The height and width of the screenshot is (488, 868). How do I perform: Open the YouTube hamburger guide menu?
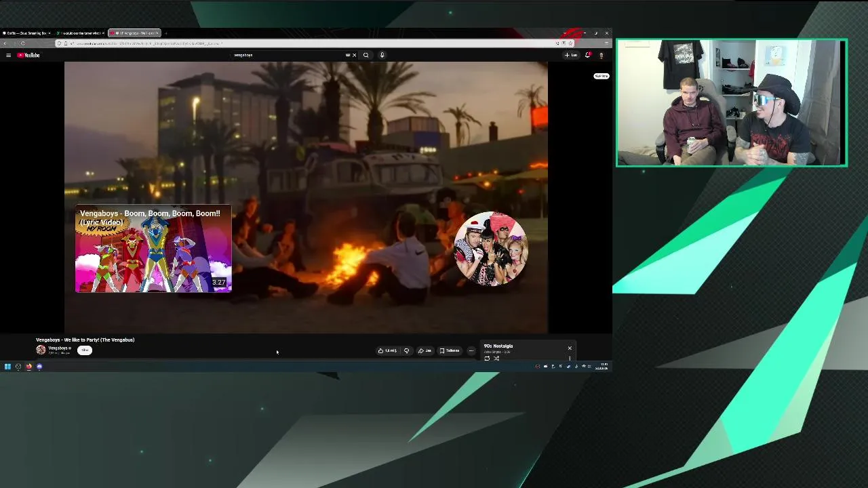pos(8,55)
